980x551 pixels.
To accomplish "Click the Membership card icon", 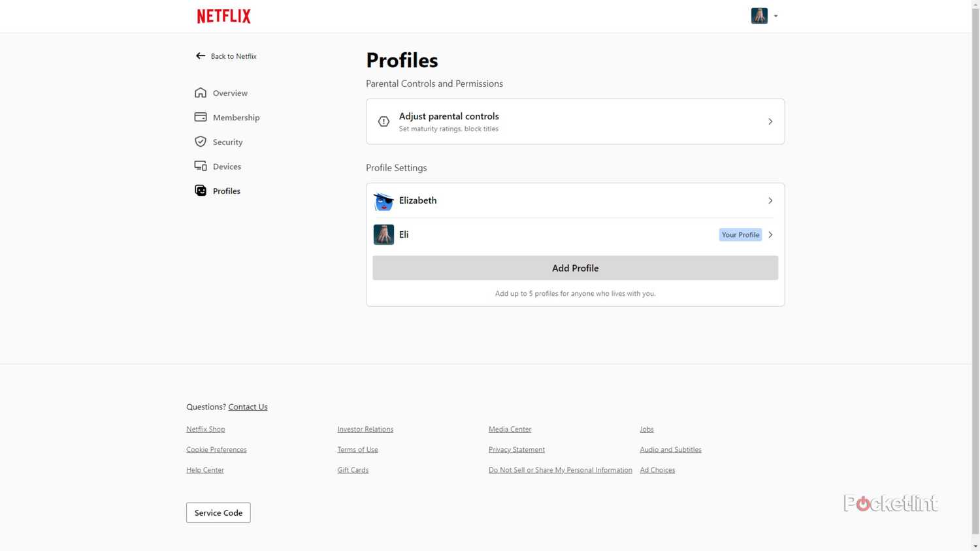I will coord(201,118).
